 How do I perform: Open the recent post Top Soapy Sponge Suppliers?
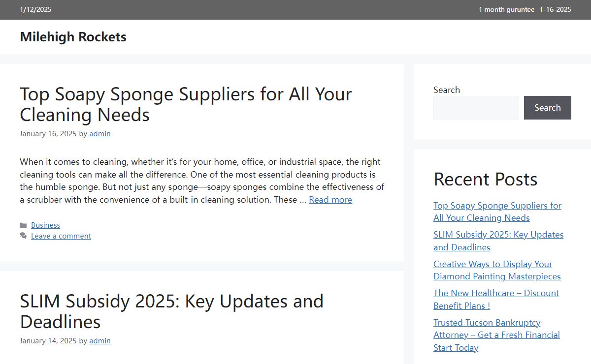497,212
